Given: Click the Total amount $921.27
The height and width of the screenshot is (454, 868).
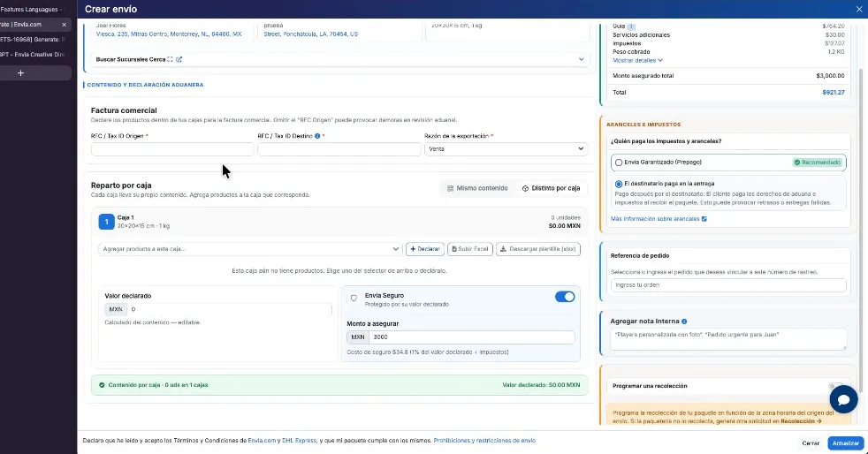Looking at the screenshot, I should [x=834, y=93].
